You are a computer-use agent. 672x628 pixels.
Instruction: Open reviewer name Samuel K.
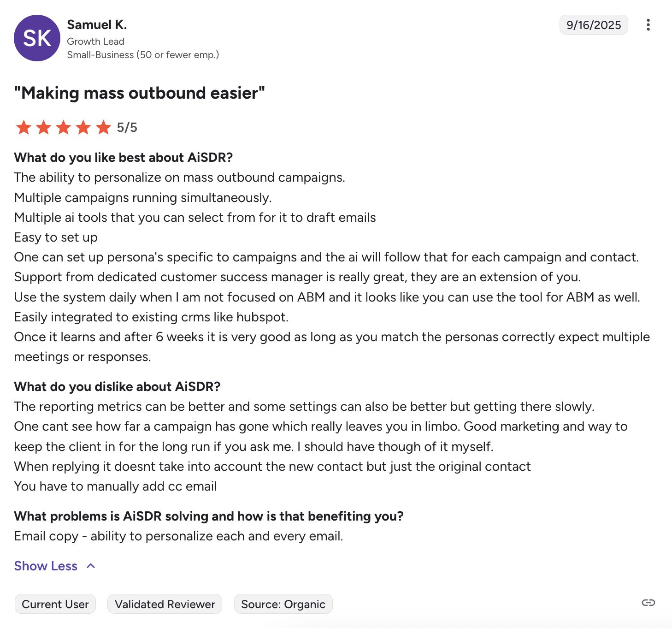tap(97, 24)
